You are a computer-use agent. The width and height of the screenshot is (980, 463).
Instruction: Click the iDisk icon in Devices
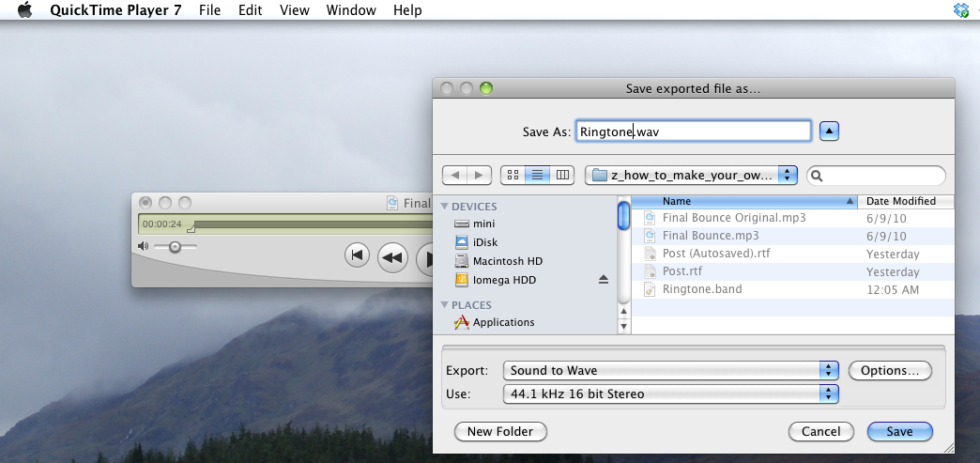[461, 242]
